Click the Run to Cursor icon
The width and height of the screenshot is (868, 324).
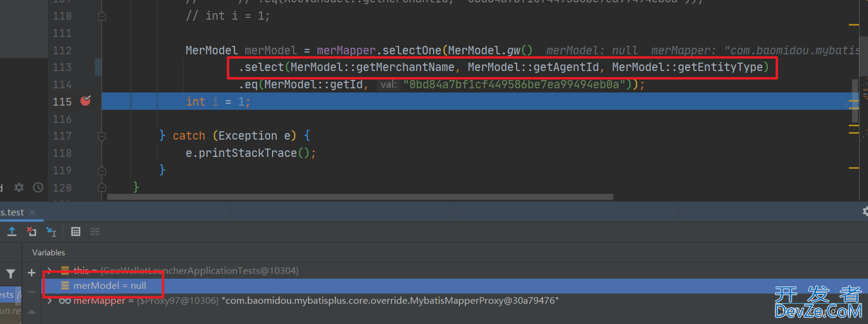click(x=51, y=232)
